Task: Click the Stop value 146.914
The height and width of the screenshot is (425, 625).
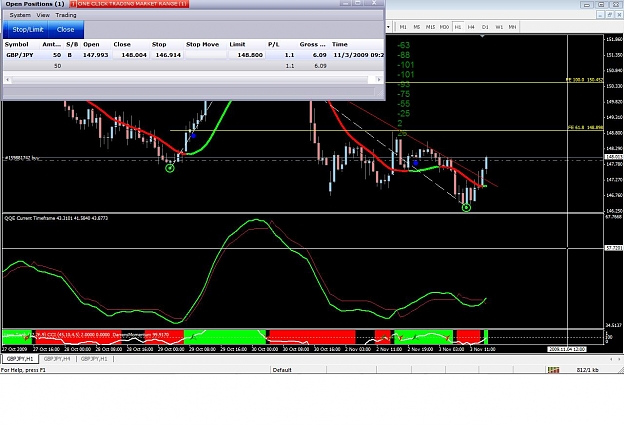Action: pos(168,55)
